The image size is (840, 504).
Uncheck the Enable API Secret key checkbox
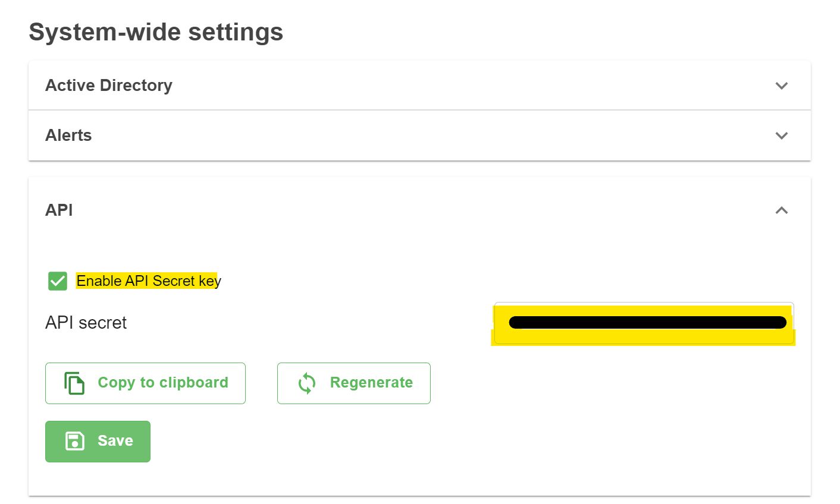coord(58,281)
